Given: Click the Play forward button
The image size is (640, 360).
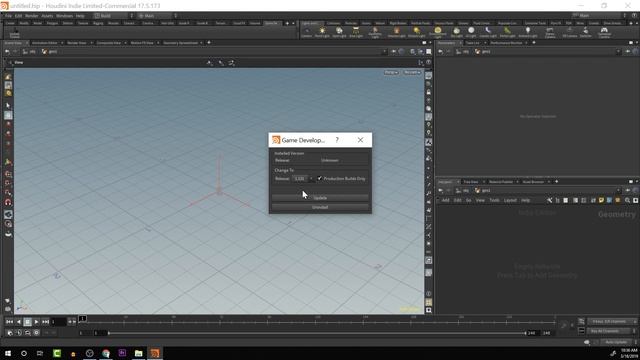Looking at the screenshot, I should tap(36, 322).
